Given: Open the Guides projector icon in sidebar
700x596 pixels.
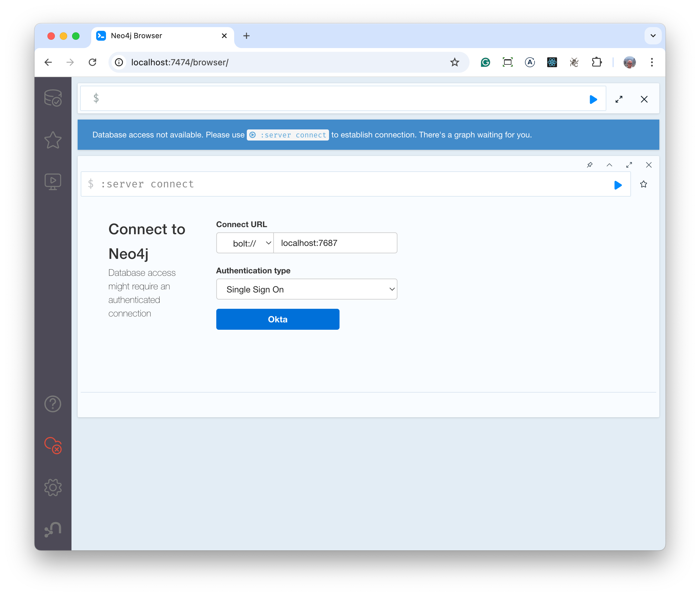Looking at the screenshot, I should [53, 182].
